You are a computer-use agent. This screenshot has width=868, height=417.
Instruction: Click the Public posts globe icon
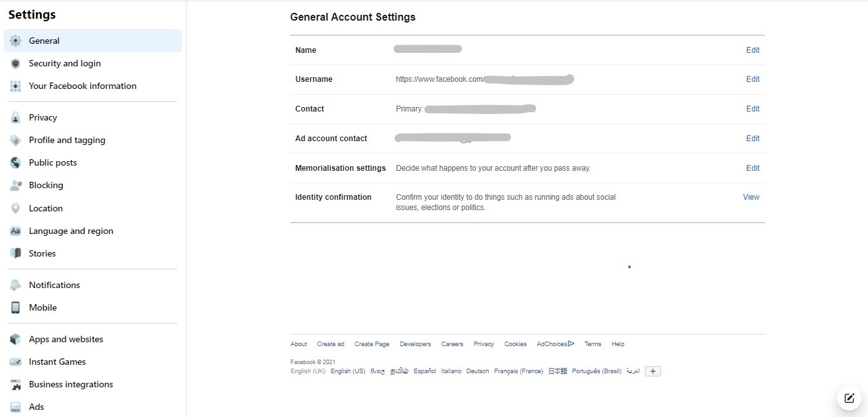[16, 162]
